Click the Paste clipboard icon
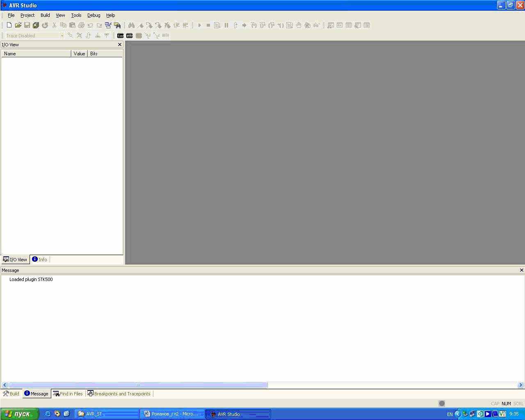This screenshot has height=420, width=525. click(x=72, y=25)
